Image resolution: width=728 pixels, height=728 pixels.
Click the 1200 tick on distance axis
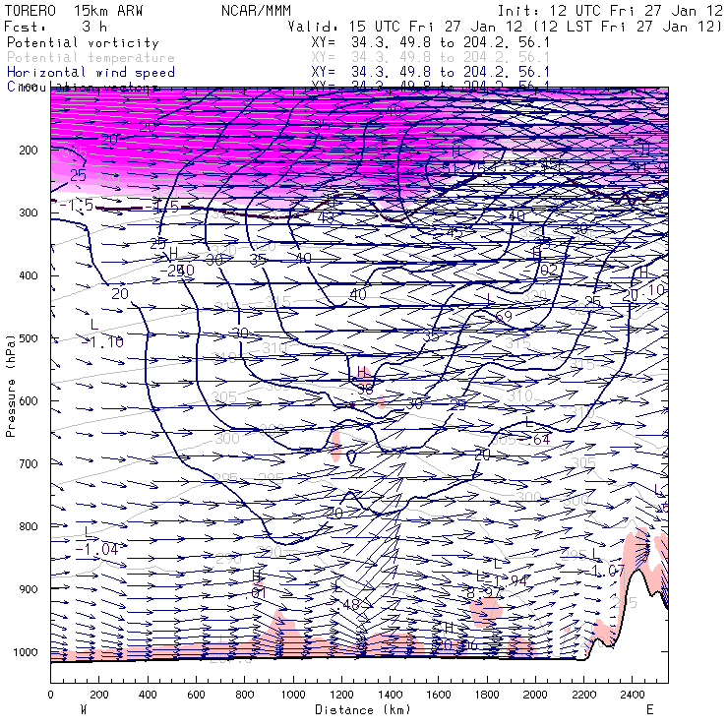point(341,695)
